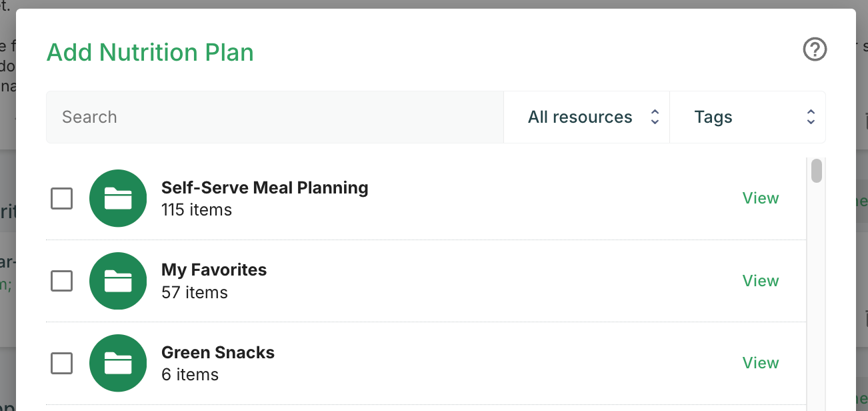Click the Add Nutrition Plan heading
The height and width of the screenshot is (411, 868).
click(x=150, y=52)
